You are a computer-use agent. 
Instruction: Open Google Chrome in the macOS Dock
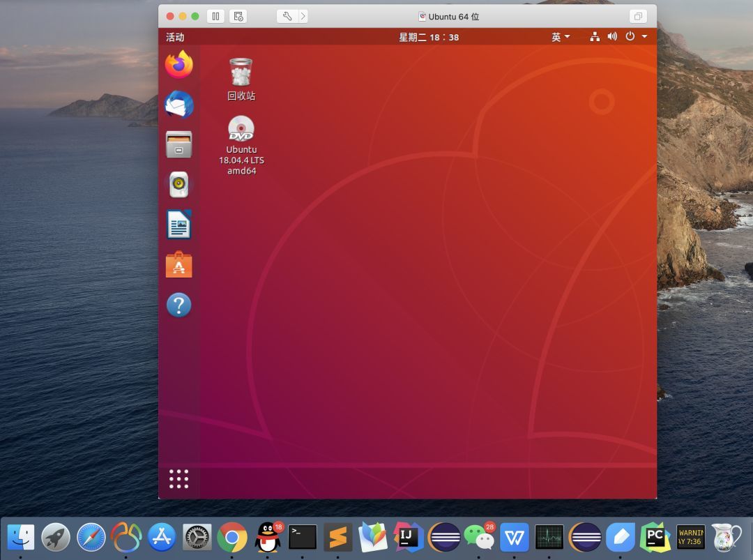(232, 537)
